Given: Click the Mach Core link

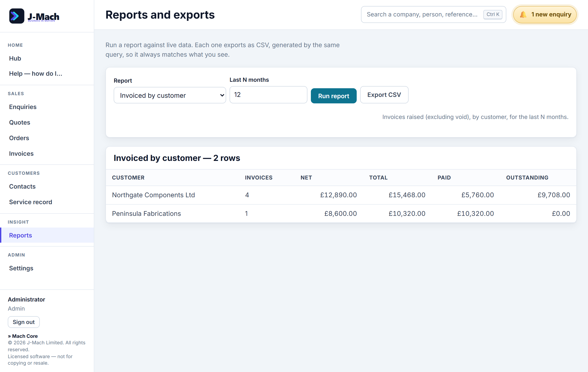Looking at the screenshot, I should [23, 336].
